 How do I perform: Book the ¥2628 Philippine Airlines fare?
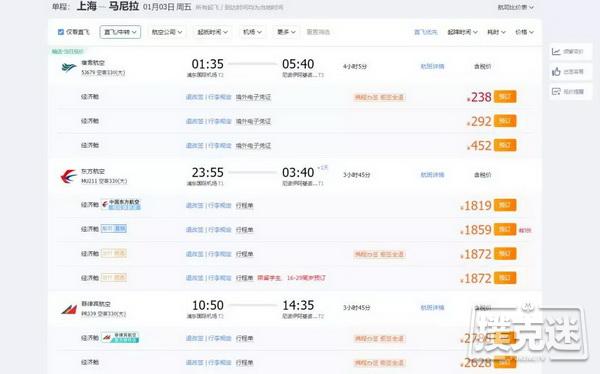point(505,362)
